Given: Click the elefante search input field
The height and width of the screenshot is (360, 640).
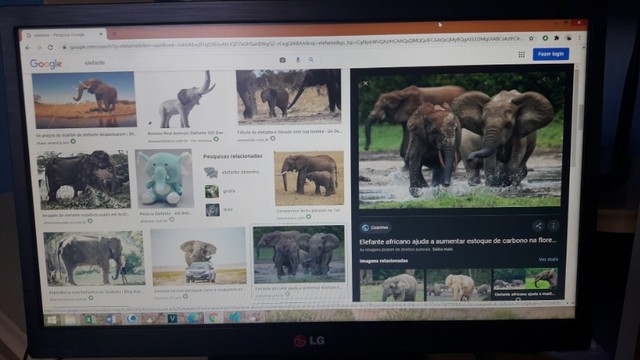Looking at the screenshot, I should coord(176,62).
